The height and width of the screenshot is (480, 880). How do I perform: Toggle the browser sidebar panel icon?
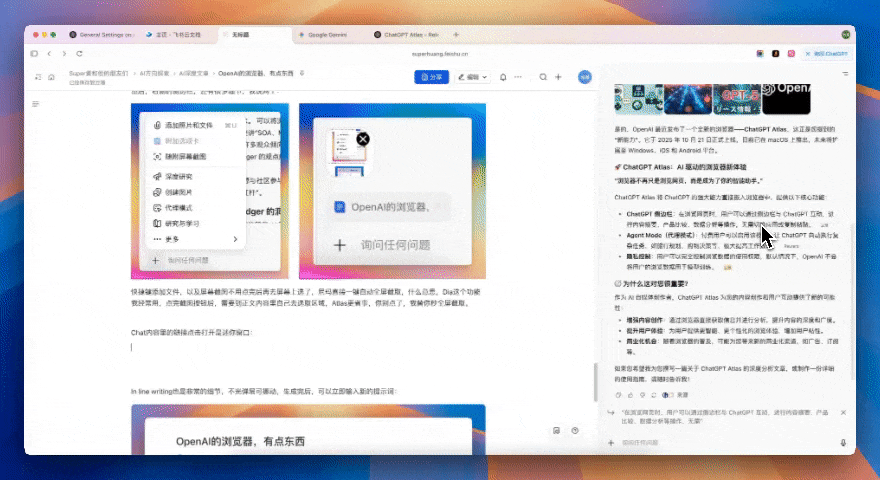click(x=34, y=53)
